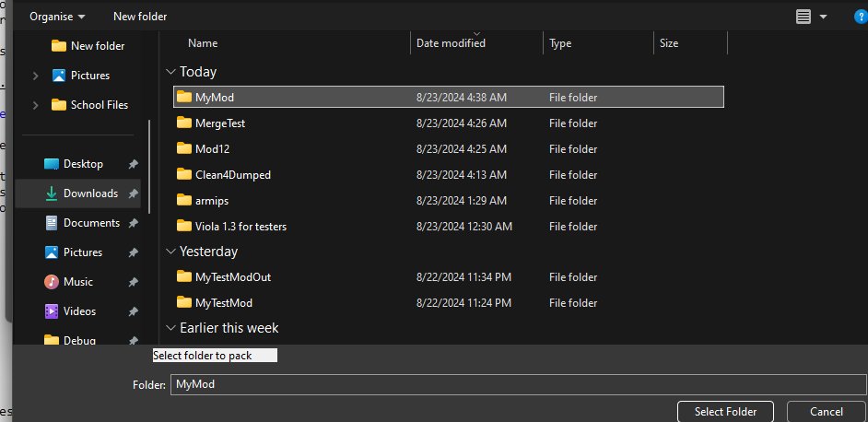Screen dimensions: 868x422
Task: Unpin Downloads using its pin icon
Action: tap(133, 193)
